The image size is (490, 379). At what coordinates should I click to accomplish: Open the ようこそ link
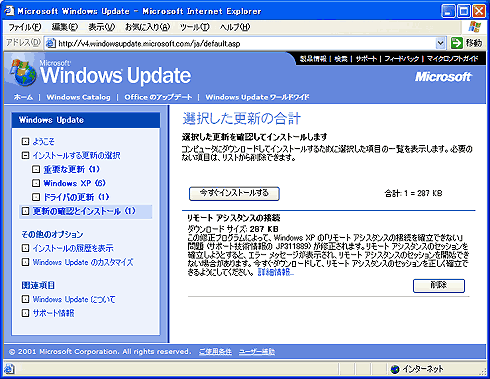43,141
